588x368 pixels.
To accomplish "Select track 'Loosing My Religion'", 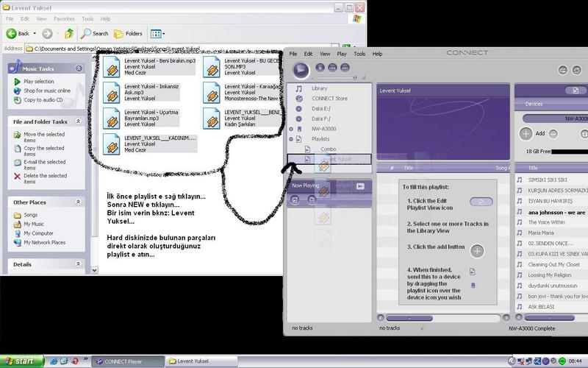I will click(x=549, y=275).
